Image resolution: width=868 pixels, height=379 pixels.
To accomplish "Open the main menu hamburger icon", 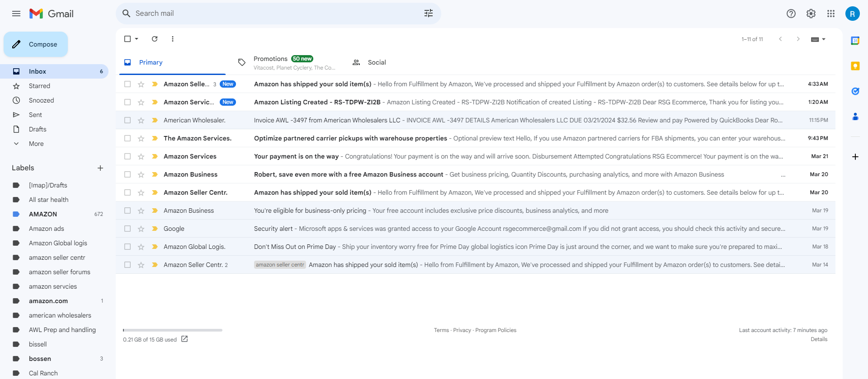I will pos(16,14).
